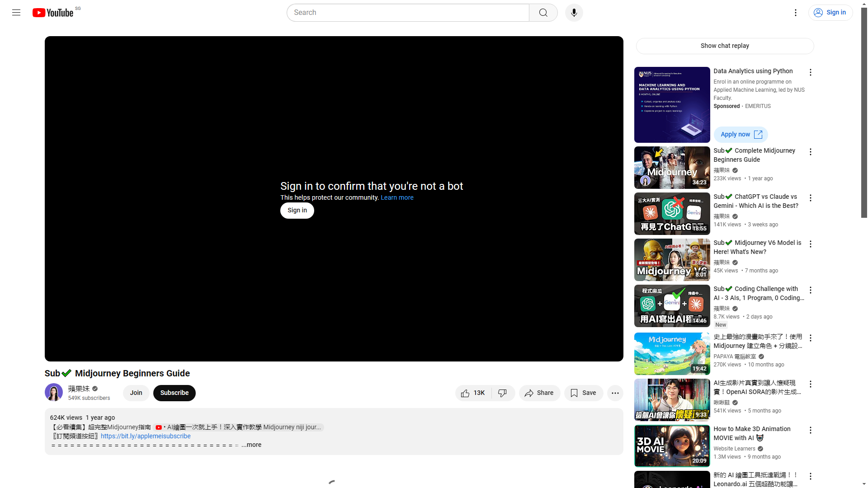Image resolution: width=868 pixels, height=488 pixels.
Task: Open options for 3D Animation MOVIE video
Action: pyautogui.click(x=810, y=430)
